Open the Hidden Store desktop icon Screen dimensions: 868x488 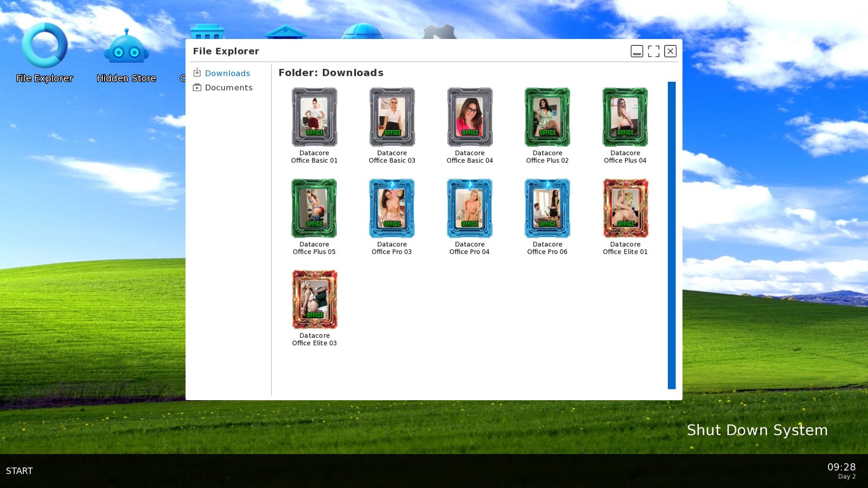[x=126, y=53]
